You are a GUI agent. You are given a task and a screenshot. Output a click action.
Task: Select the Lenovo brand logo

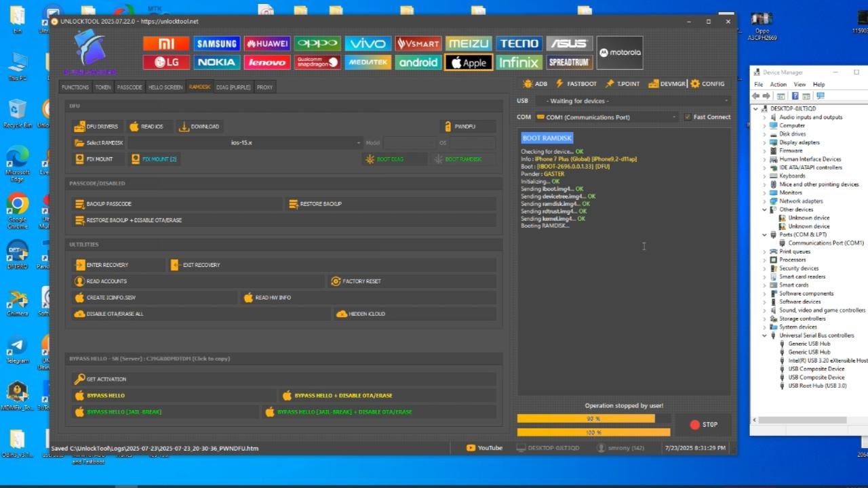coord(267,62)
